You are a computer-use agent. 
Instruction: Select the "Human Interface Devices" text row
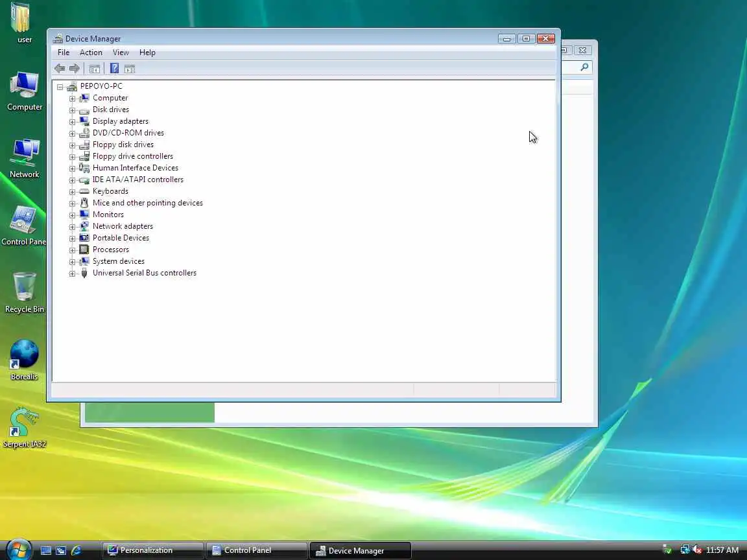(136, 168)
